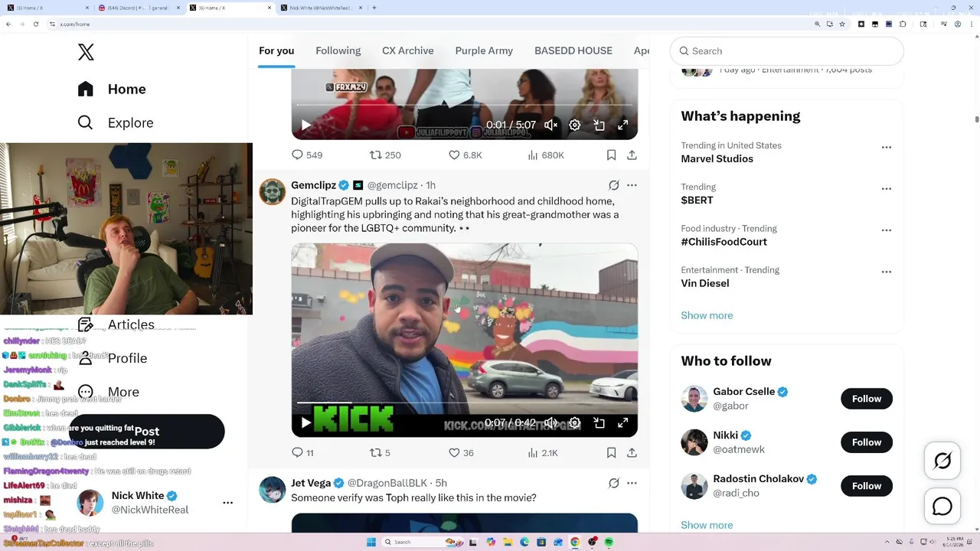Screen dimensions: 980x551
Task: Share the post with 680K views
Action: click(632, 155)
